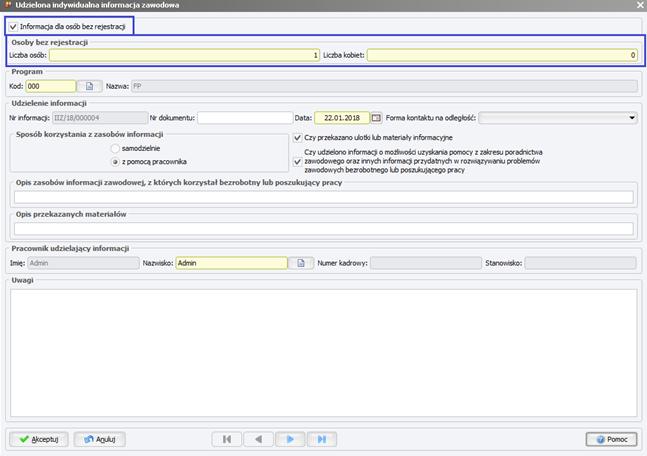Close the 'Udzielona indywidualna informacja zawodowa' window
The width and height of the screenshot is (647, 456).
click(640, 5)
